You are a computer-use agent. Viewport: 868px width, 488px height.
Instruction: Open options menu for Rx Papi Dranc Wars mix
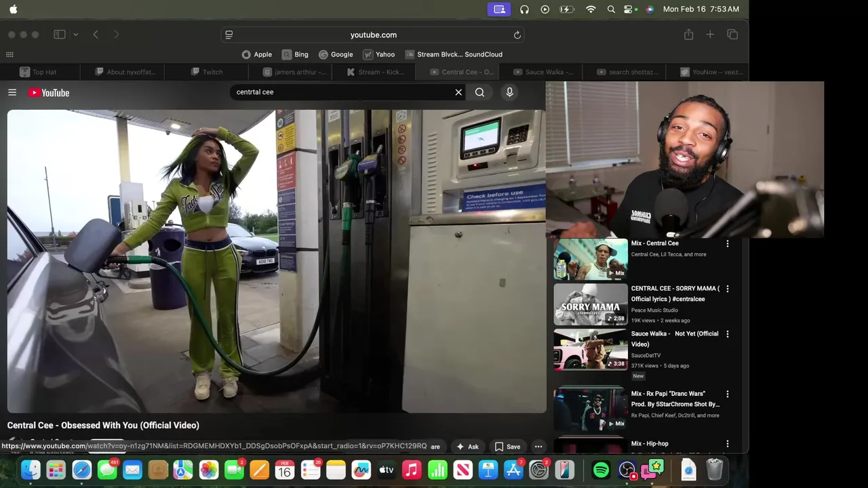(728, 394)
